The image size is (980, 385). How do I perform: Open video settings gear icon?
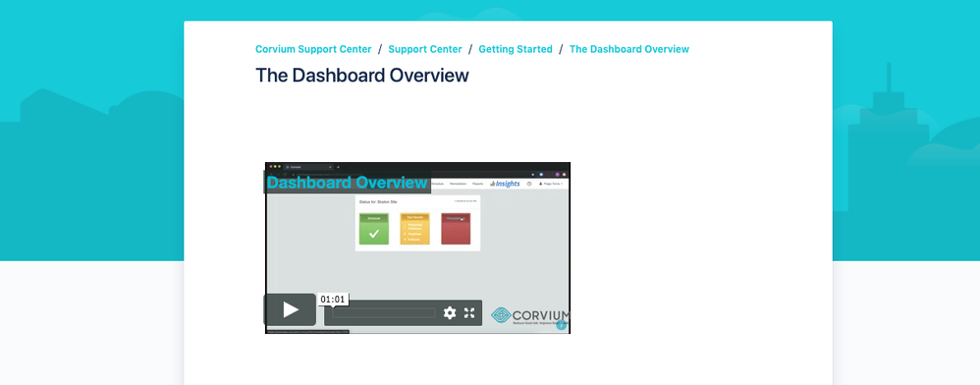point(450,313)
